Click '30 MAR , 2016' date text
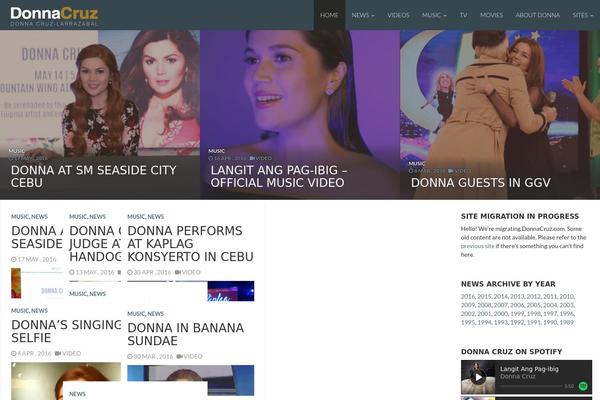Viewport: 600px width, 400px height. point(153,356)
